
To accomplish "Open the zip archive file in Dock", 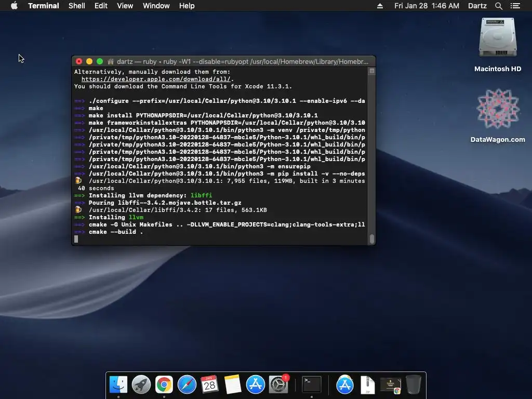I will [367, 384].
